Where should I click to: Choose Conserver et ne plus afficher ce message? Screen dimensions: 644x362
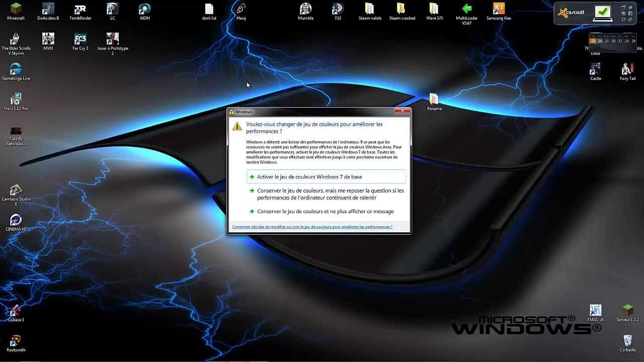326,211
